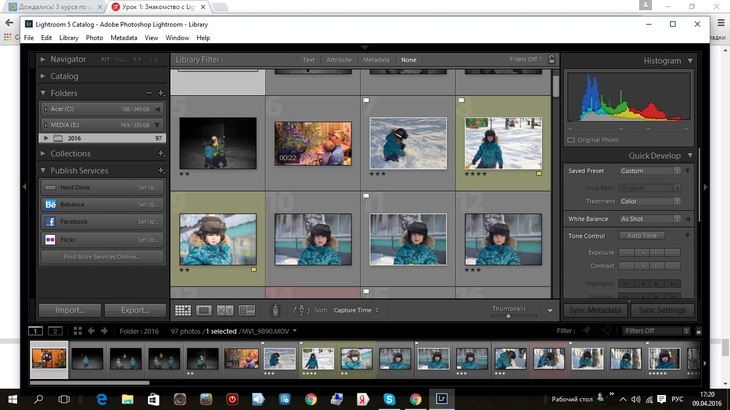This screenshot has height=410, width=730.
Task: Switch to Grid view icon
Action: point(183,311)
